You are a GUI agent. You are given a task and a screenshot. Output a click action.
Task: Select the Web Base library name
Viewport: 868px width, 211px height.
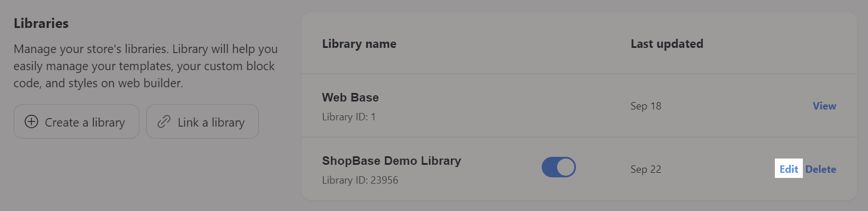coord(350,98)
